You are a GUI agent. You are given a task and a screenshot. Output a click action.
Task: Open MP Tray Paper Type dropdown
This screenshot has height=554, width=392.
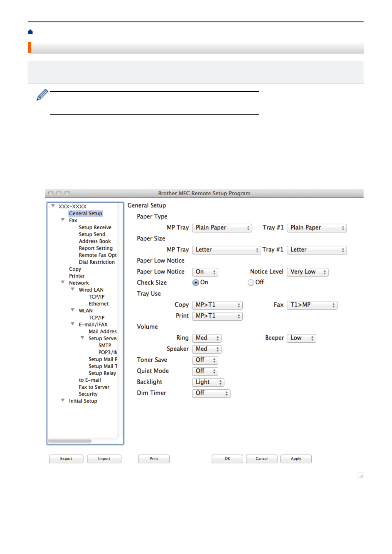coord(222,228)
